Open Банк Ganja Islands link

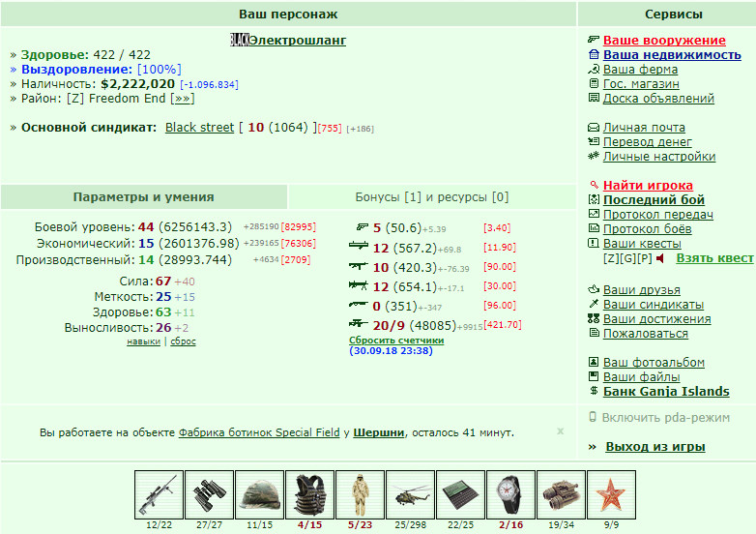(666, 391)
